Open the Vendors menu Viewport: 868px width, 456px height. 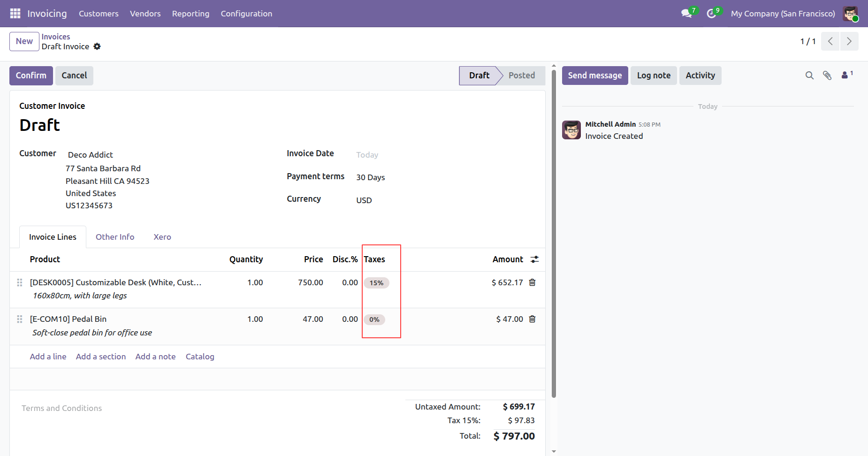[x=145, y=14]
